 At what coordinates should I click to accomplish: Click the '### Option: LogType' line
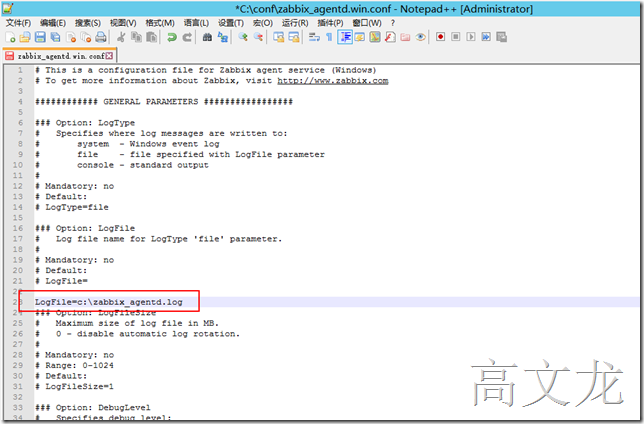85,123
